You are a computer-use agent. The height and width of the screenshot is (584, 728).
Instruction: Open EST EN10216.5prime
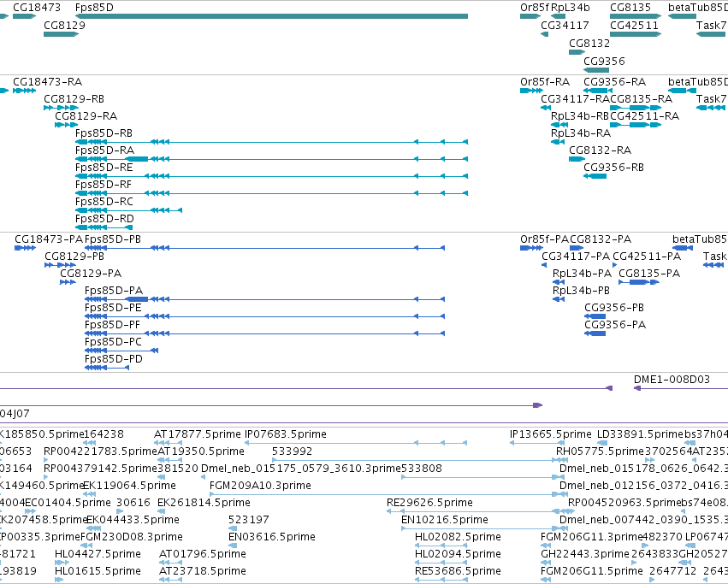pos(444,521)
